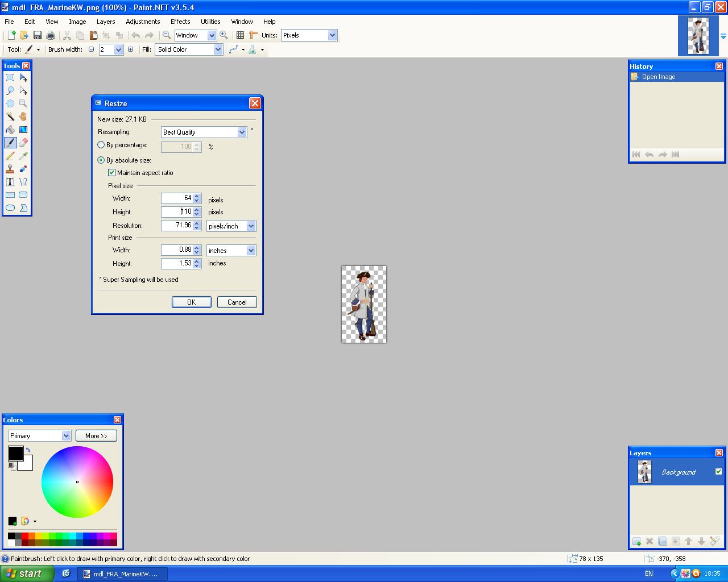
Task: Select the Gradient tool
Action: [23, 130]
